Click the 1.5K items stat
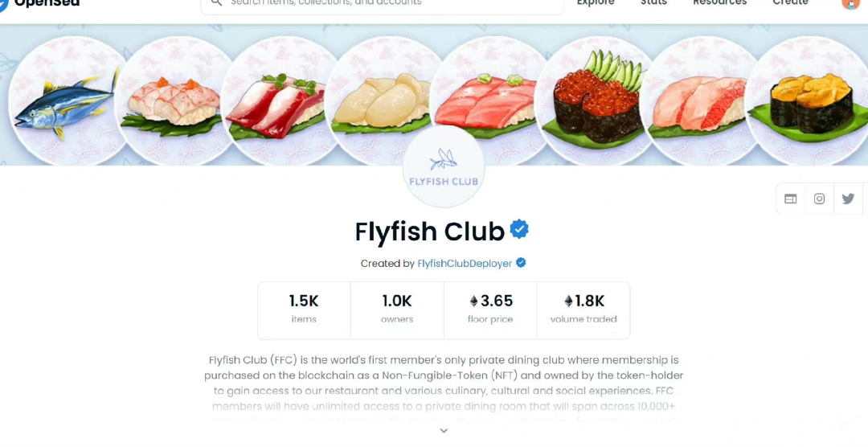 click(x=304, y=310)
